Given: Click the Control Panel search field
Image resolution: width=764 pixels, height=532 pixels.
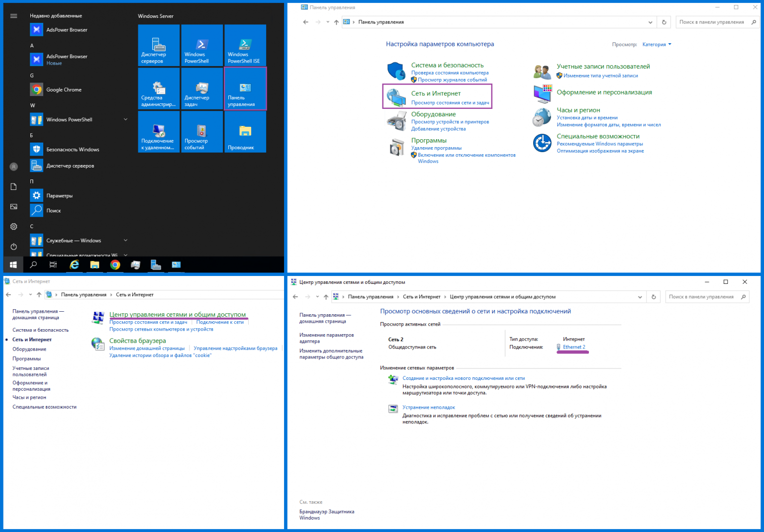Looking at the screenshot, I should (711, 22).
